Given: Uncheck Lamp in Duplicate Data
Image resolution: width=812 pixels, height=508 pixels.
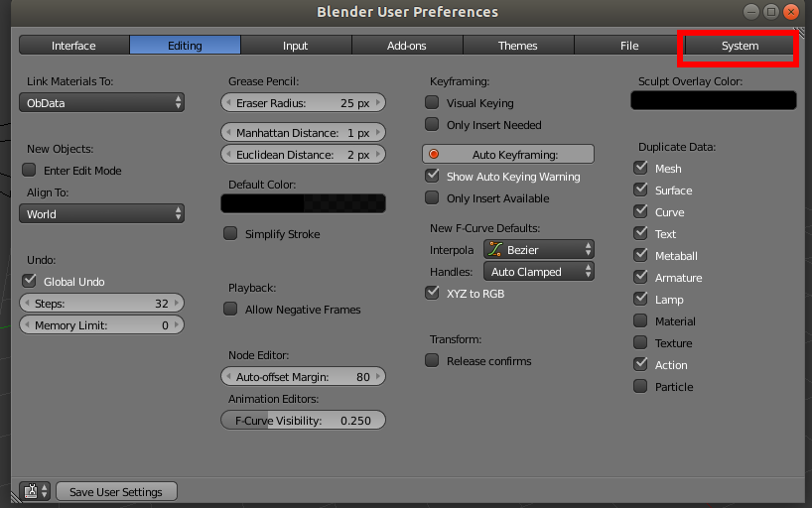Looking at the screenshot, I should (x=640, y=299).
